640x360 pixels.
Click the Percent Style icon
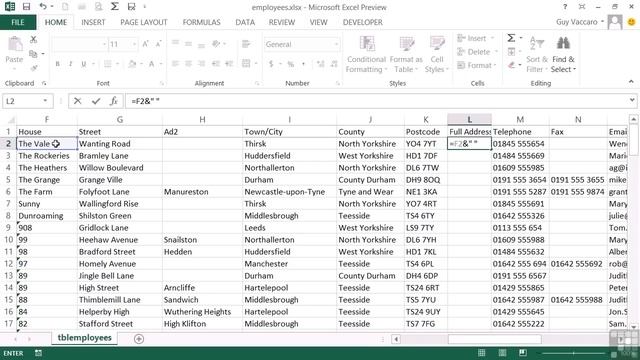[291, 64]
